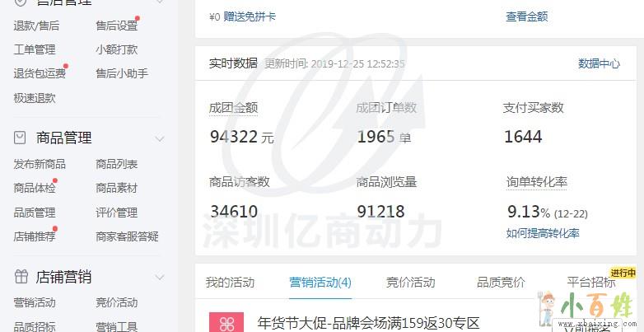Collapse the 店铺营销 section chevron
This screenshot has height=332, width=644.
pyautogui.click(x=160, y=278)
